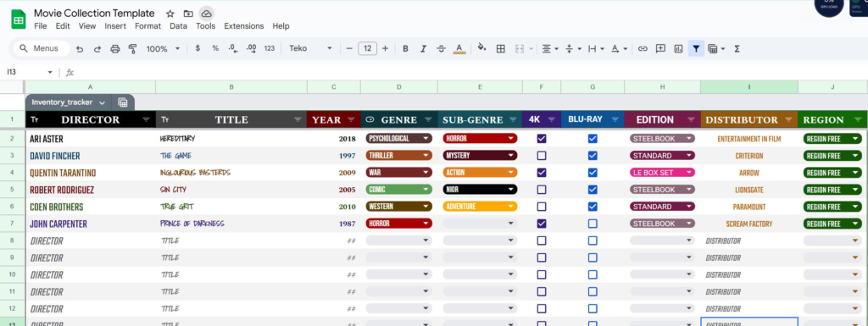
Task: Click the Insert comment icon
Action: [660, 48]
